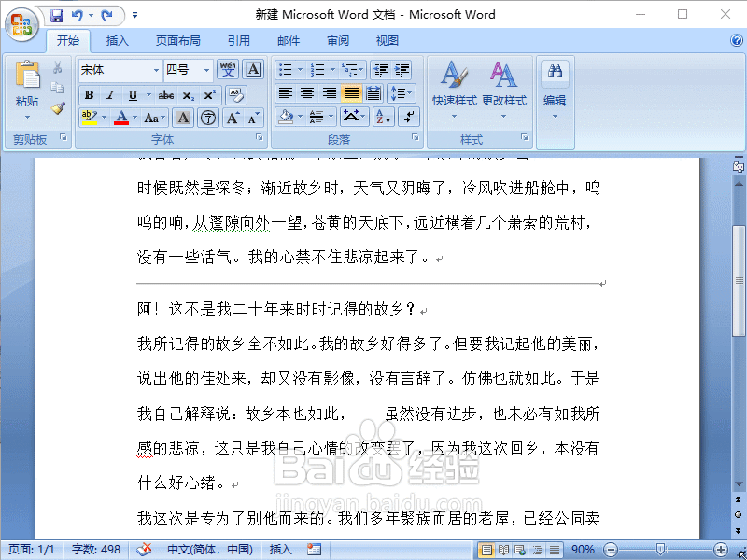Image resolution: width=747 pixels, height=560 pixels.
Task: Clear formatting with the eraser icon
Action: [236, 95]
